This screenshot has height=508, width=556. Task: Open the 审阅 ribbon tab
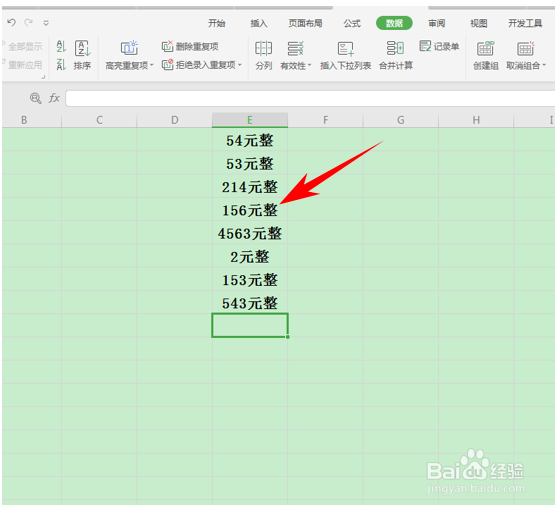[436, 23]
